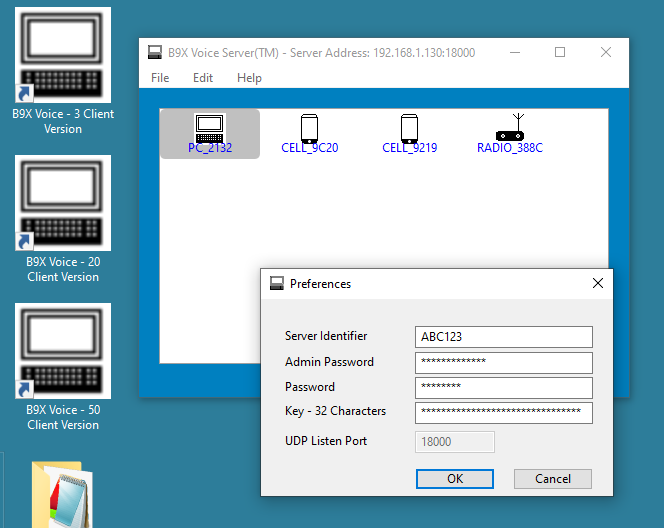Open the Edit menu
664x528 pixels.
click(203, 78)
